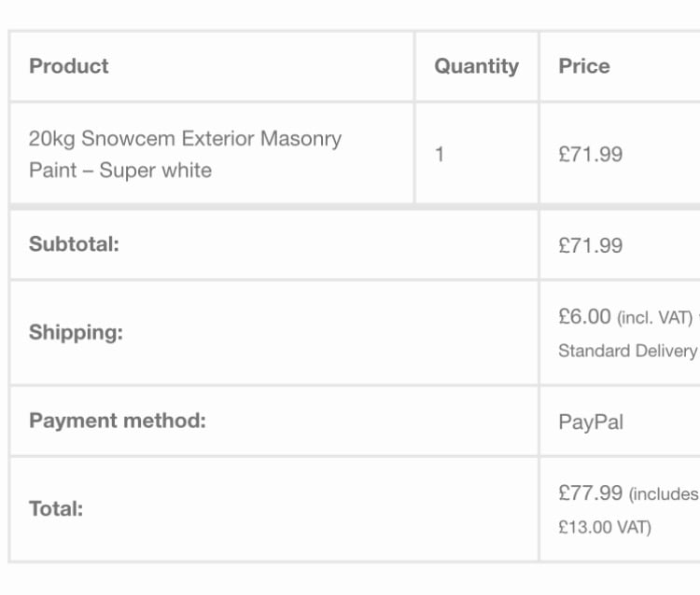Viewport: 700px width, 595px height.
Task: Click the Quantity column header
Action: 476,67
